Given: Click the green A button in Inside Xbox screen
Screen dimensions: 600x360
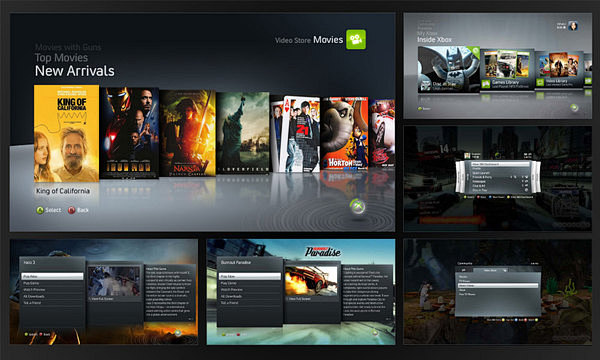Looking at the screenshot, I should point(420,109).
